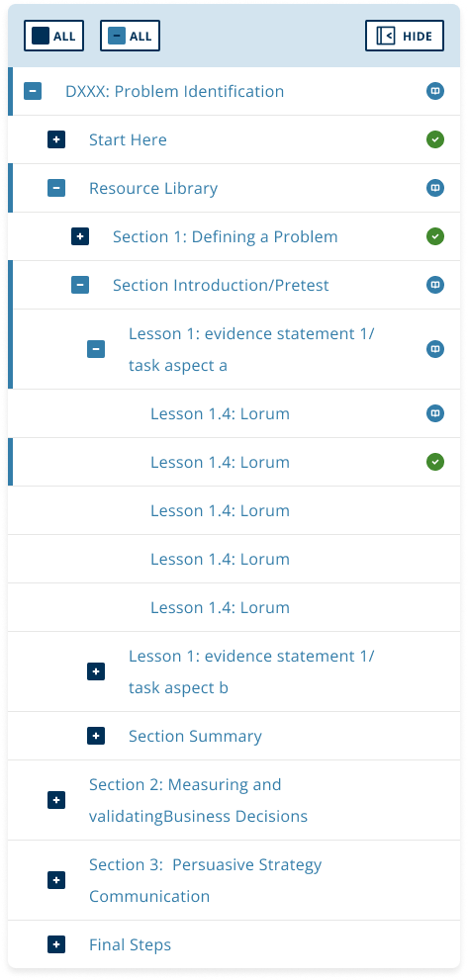468x980 pixels.
Task: Expand all items with the plus ALL button
Action: click(x=53, y=36)
